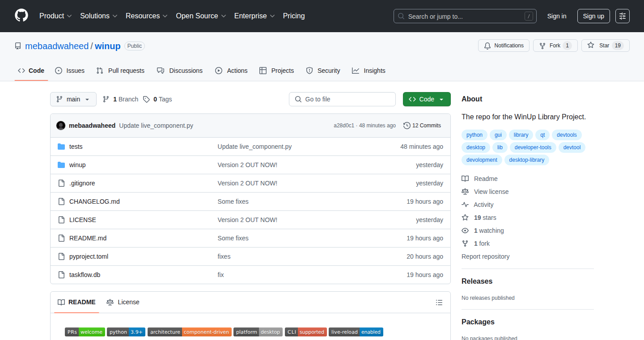Click the fork icon button
644x340 pixels.
542,46
